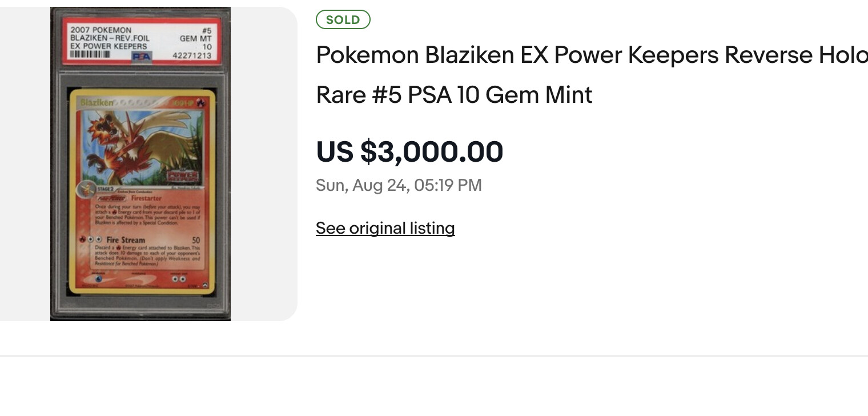Image resolution: width=868 pixels, height=416 pixels.
Task: Click the fire energy symbol beside card HP
Action: (x=204, y=103)
